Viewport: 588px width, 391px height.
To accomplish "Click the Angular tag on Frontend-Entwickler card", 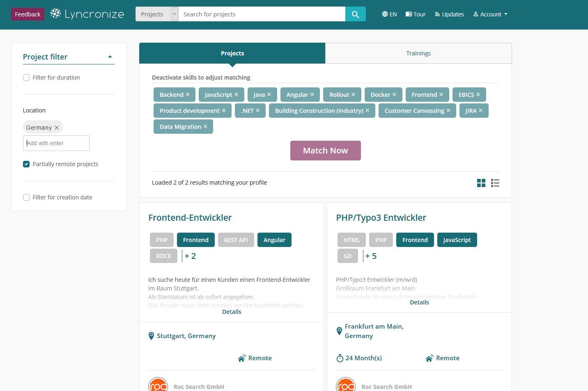I will pos(274,240).
